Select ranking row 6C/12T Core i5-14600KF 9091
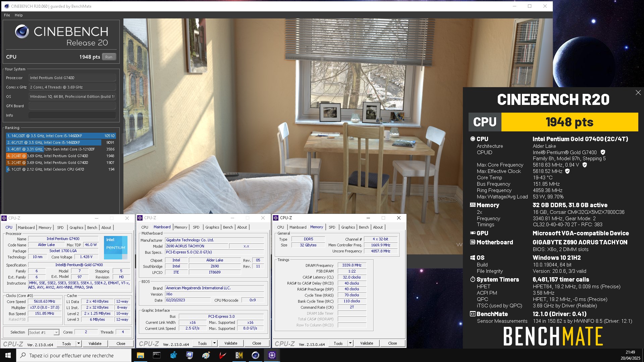 pyautogui.click(x=61, y=142)
